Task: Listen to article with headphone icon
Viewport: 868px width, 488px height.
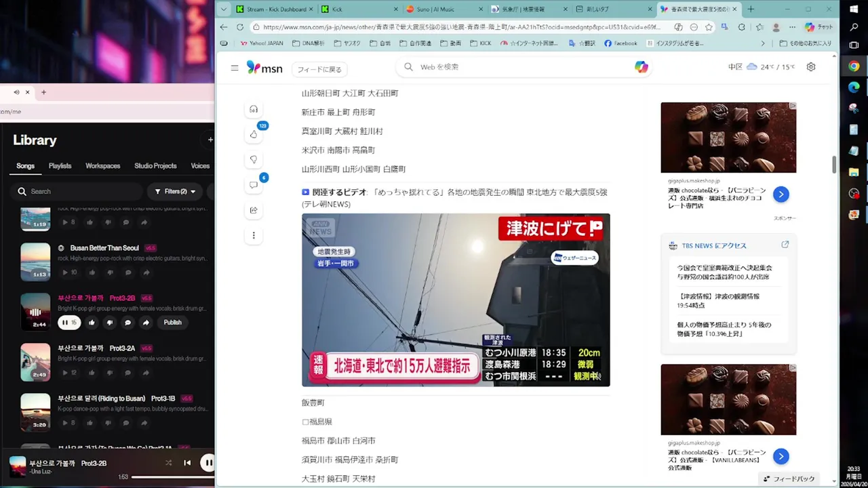Action: coord(254,109)
